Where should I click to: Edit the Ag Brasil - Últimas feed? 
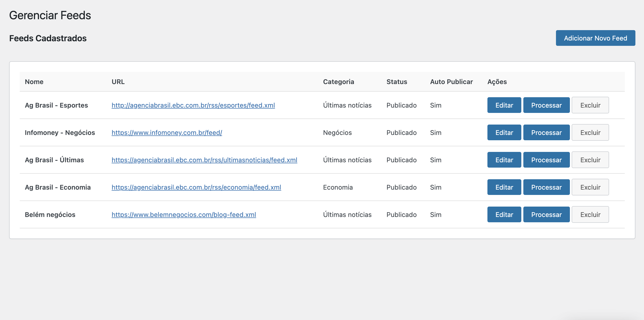504,160
